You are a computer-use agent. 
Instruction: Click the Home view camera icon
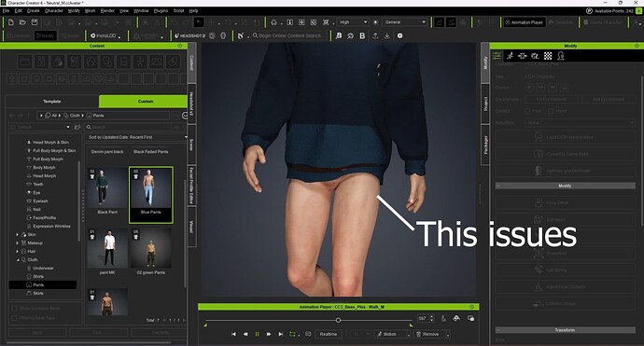(274, 22)
